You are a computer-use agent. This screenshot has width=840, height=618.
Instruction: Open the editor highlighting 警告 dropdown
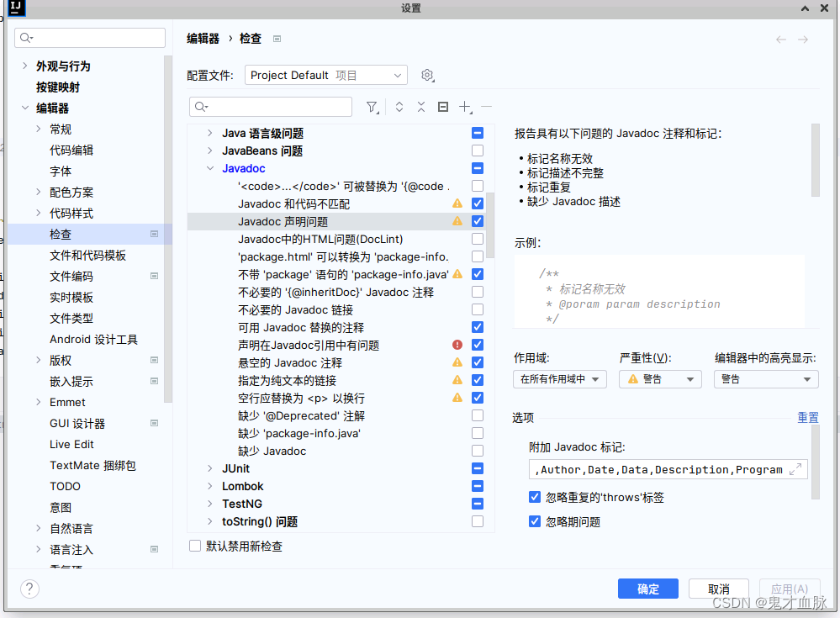tap(766, 379)
